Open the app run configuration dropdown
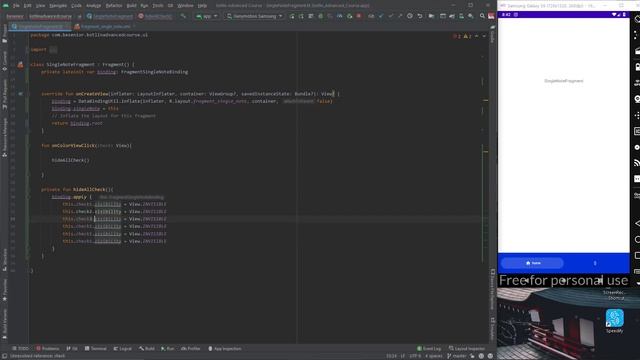 tap(207, 16)
